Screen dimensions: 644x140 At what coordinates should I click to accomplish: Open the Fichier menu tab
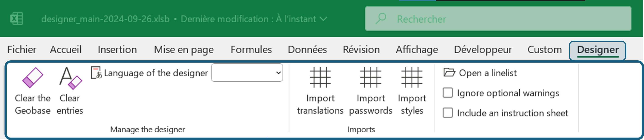(x=22, y=50)
